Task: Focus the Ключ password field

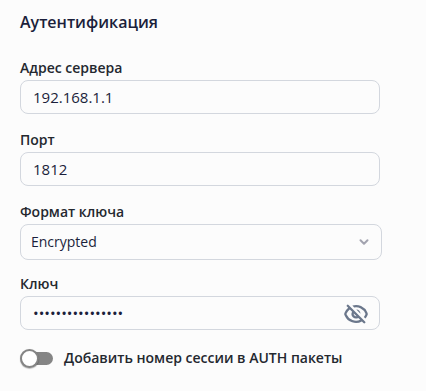Action: coord(200,313)
